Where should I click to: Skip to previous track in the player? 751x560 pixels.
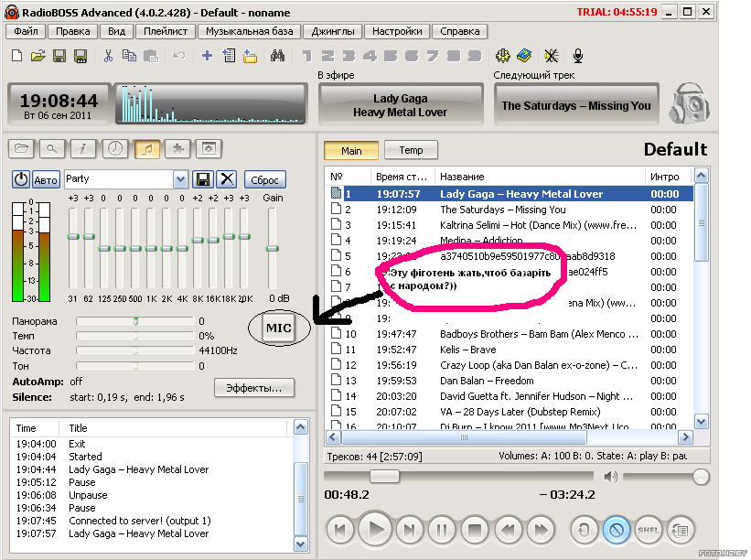pos(340,530)
